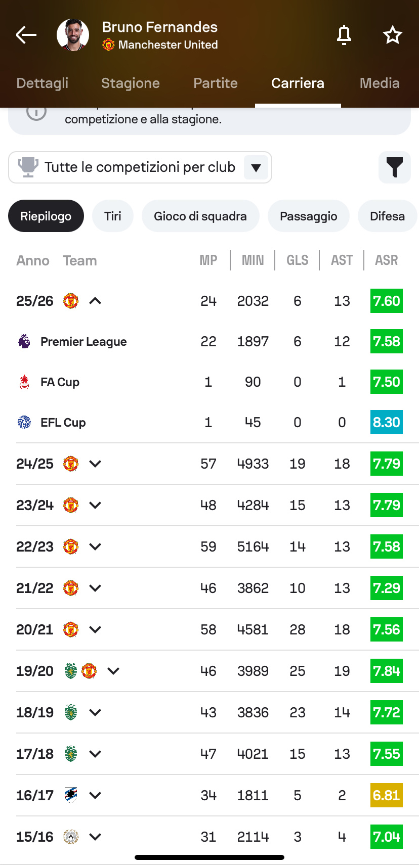
Task: Tap the back arrow icon
Action: point(26,35)
